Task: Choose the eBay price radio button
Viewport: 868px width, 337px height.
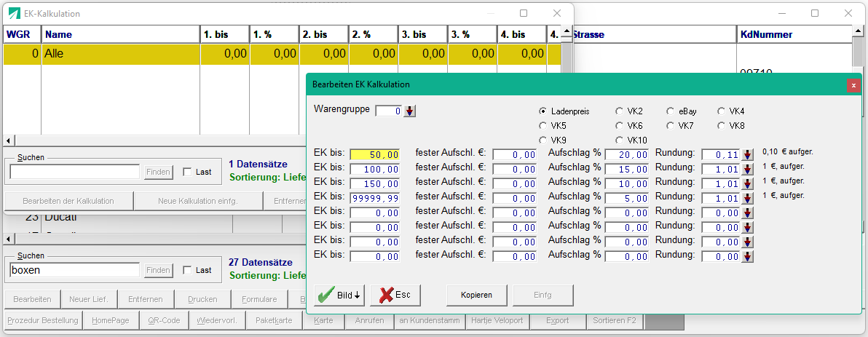Action: [x=671, y=111]
